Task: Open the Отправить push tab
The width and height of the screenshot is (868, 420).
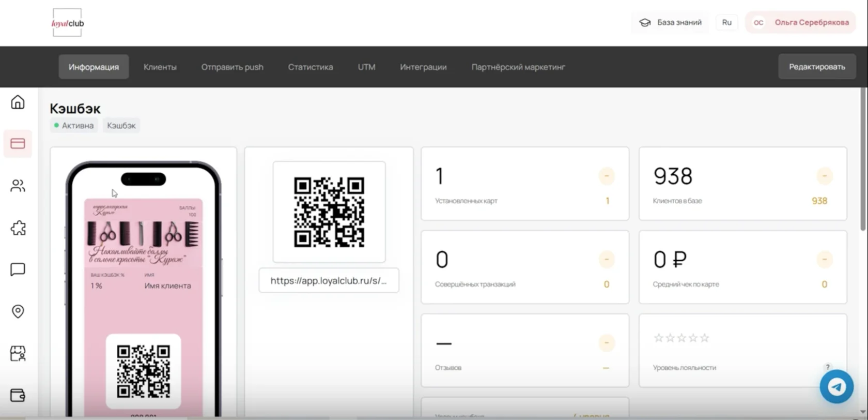Action: click(x=233, y=67)
